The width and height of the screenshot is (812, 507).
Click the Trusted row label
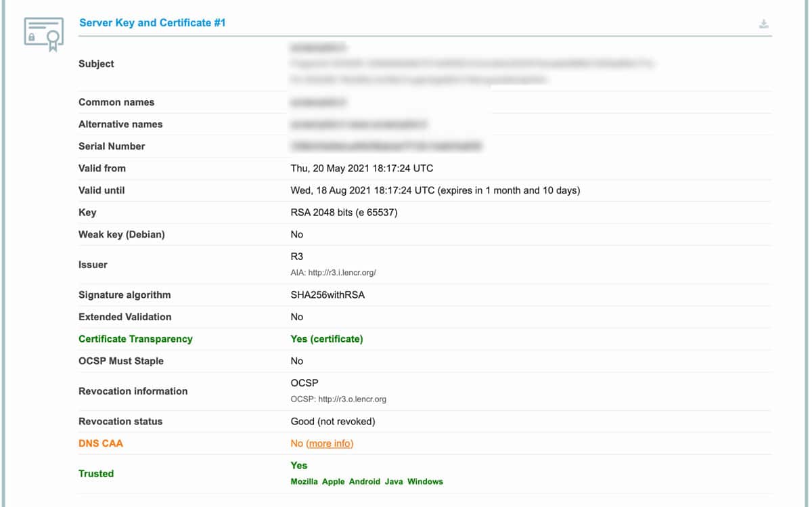point(96,474)
